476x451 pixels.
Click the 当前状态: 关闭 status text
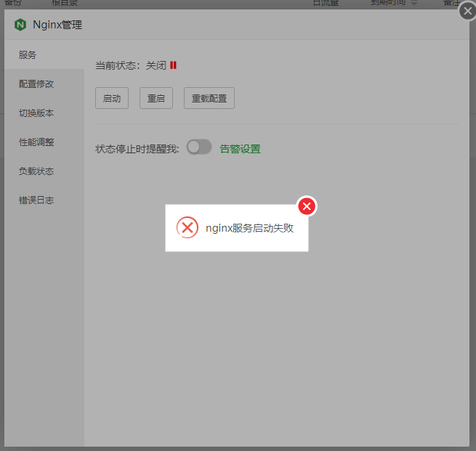(x=131, y=65)
